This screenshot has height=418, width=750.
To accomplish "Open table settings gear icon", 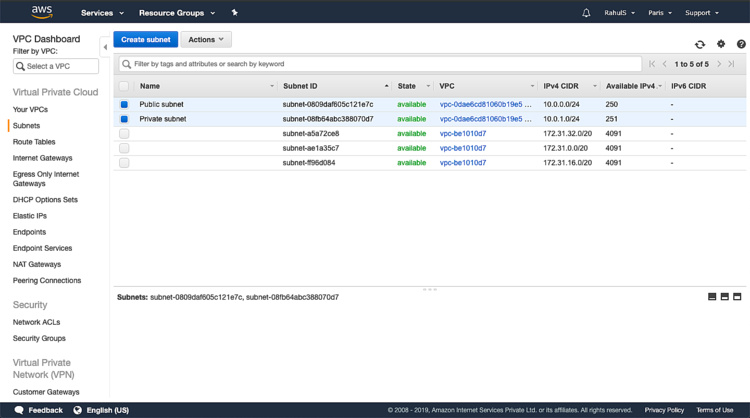I will pos(721,44).
